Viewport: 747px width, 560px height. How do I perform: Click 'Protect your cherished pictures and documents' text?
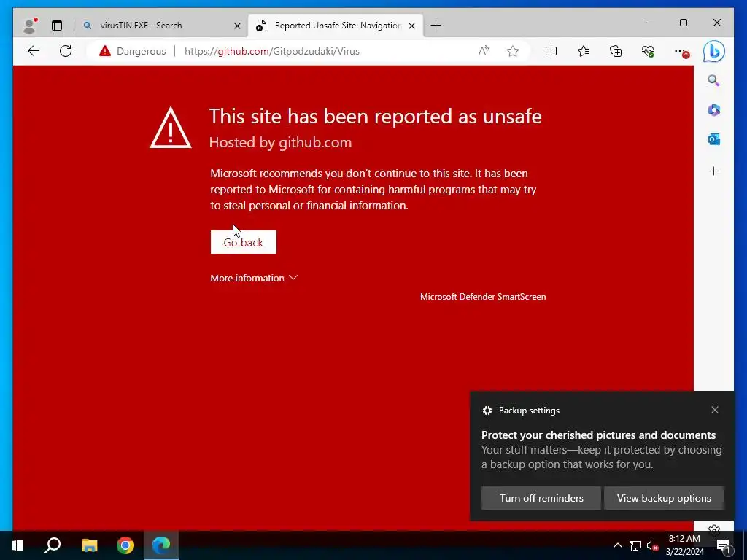tap(598, 435)
